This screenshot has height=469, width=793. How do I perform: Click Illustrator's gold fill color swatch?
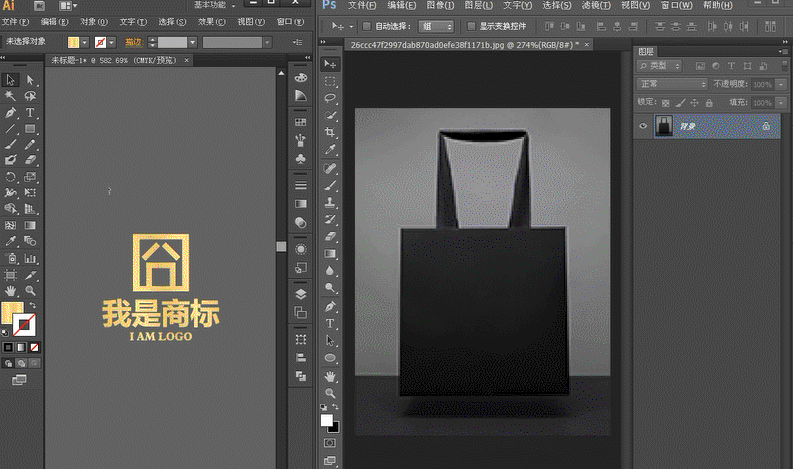pos(10,314)
